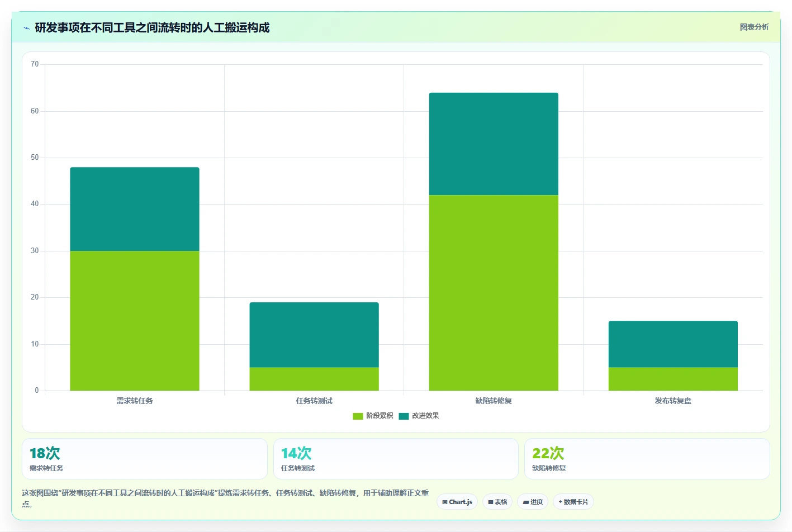Open the 18次 需求转任务 data card
Screen dimensions: 792x532
(x=145, y=459)
